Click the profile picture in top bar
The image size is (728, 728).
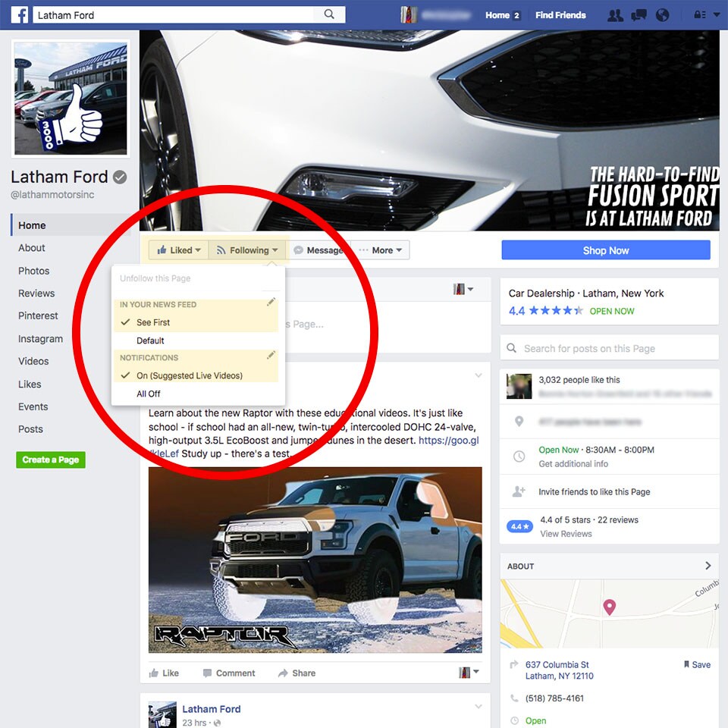[x=408, y=15]
